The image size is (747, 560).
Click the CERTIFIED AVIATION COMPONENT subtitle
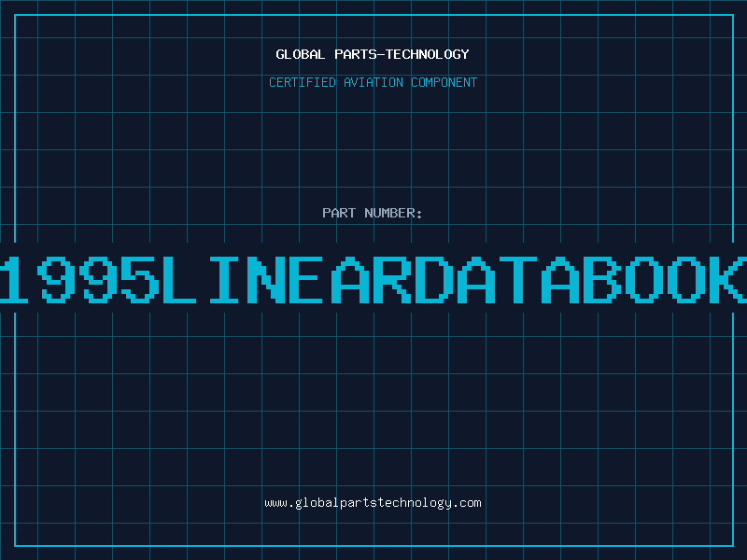(x=373, y=82)
